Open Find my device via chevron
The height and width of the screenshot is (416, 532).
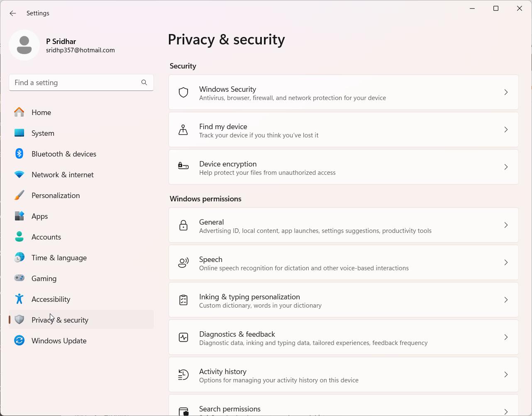coord(506,130)
